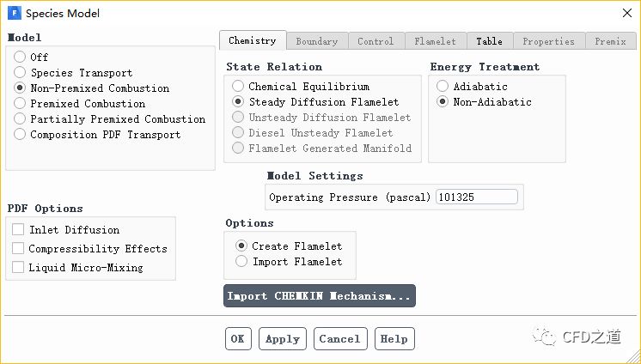Click the Operating Pressure input field
Screen dimensions: 641x364
477,197
